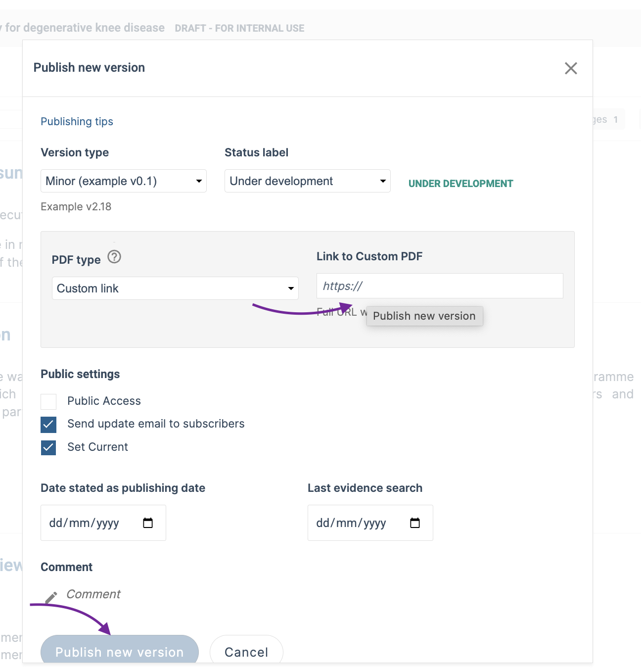Click the pencil icon beside Comment
641x672 pixels.
pos(51,597)
